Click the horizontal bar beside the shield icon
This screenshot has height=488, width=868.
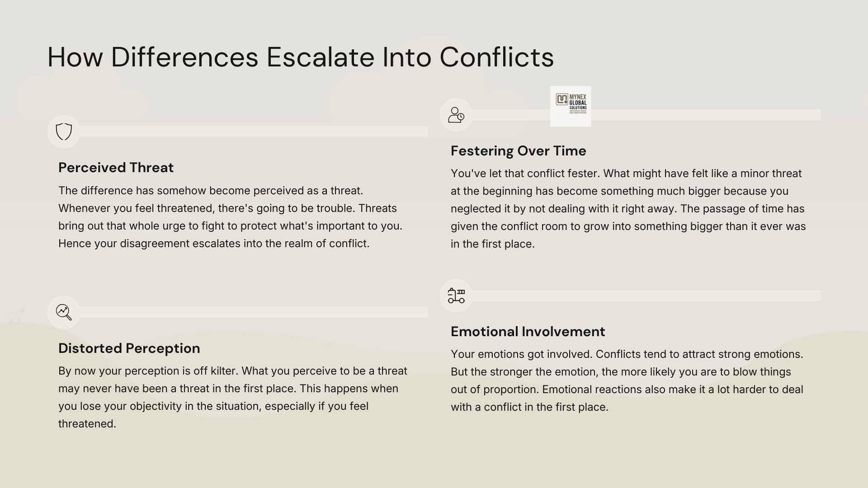click(x=253, y=131)
